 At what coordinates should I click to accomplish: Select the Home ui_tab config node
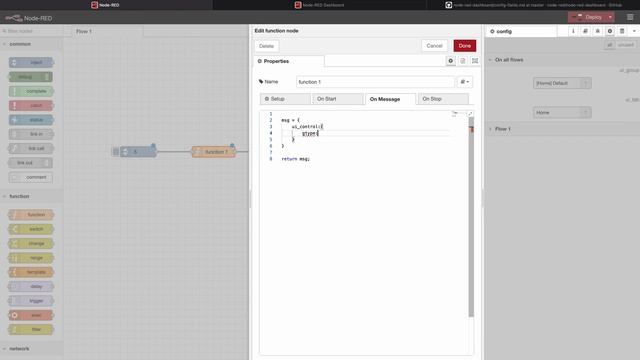pos(562,112)
